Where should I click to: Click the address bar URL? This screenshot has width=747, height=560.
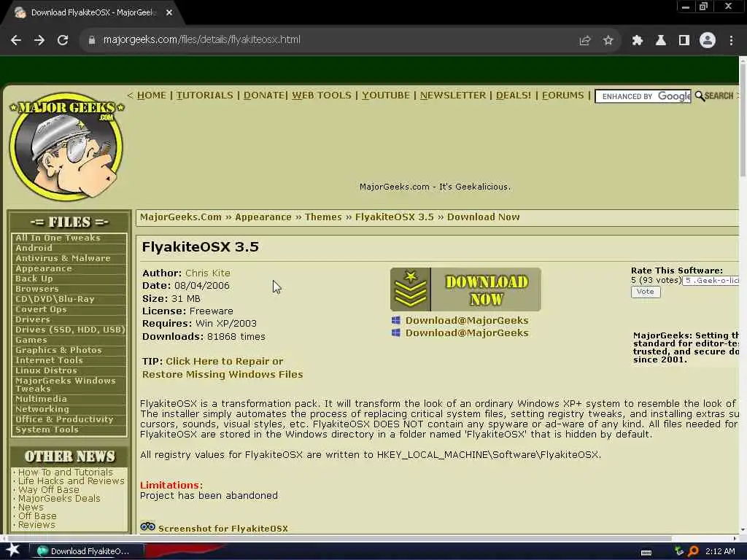click(201, 40)
